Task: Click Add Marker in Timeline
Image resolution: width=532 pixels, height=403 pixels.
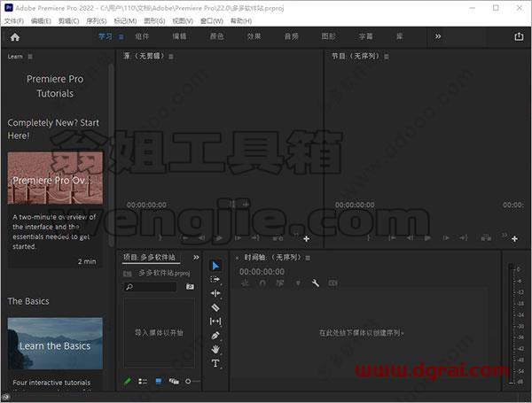Action: point(298,283)
